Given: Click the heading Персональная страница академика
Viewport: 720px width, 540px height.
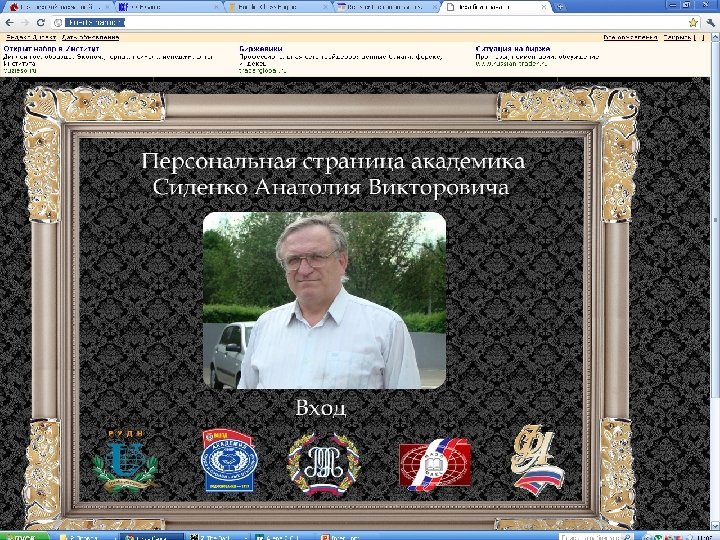Looking at the screenshot, I should [333, 161].
